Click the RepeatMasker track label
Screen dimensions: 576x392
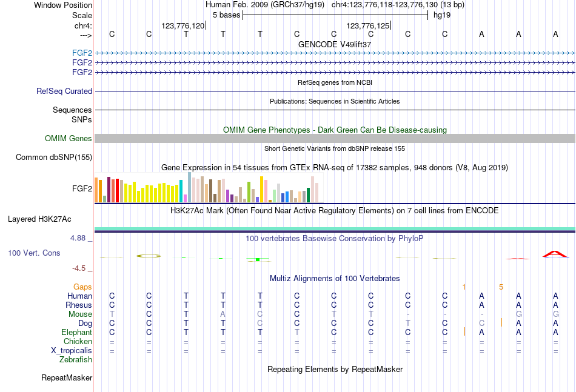pos(67,377)
